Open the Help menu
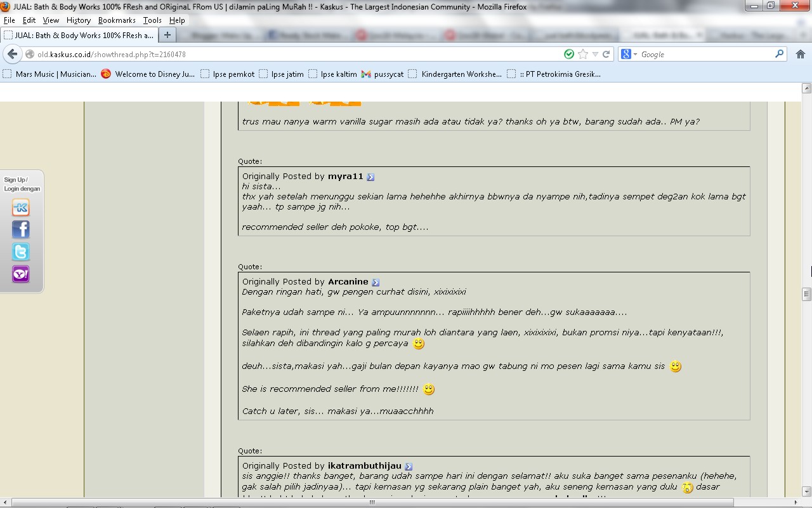 pyautogui.click(x=177, y=20)
